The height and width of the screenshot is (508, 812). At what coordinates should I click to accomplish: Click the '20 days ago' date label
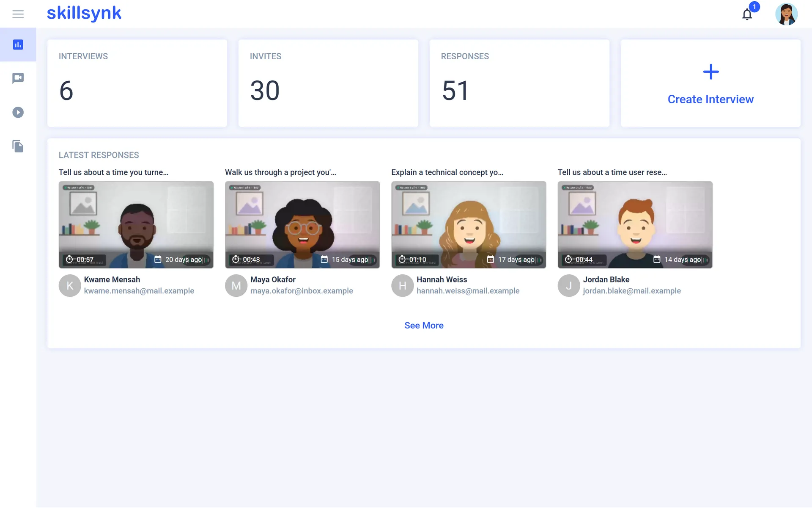coord(184,260)
